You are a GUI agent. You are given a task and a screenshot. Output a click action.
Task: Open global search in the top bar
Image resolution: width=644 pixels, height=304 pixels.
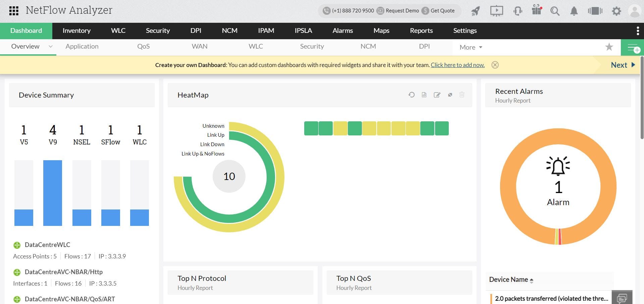[555, 11]
